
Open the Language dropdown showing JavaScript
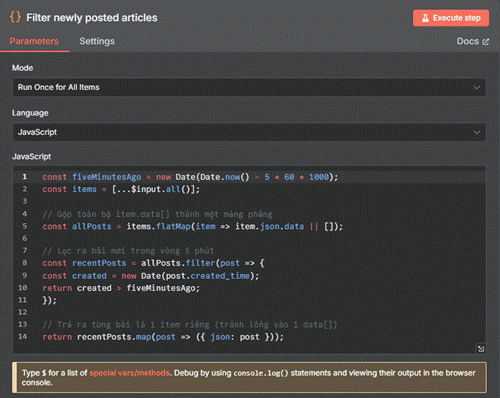[x=249, y=132]
